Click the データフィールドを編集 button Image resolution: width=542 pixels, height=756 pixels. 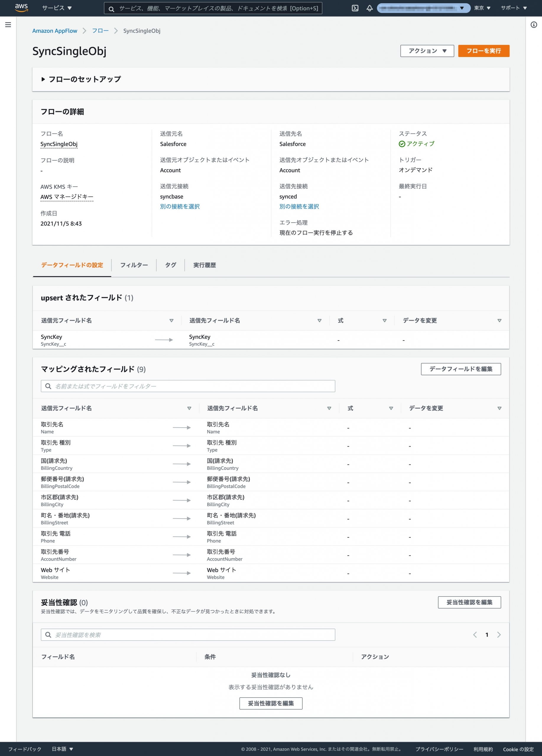(x=461, y=369)
